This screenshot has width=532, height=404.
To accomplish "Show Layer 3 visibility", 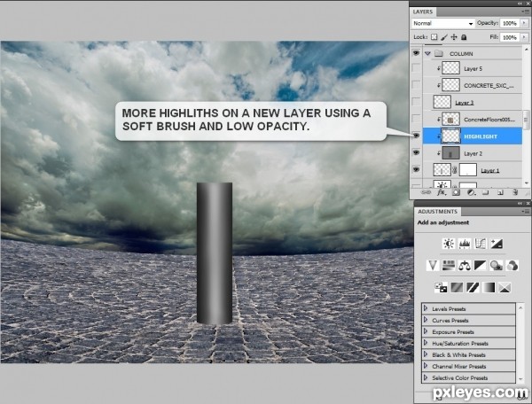I will point(416,102).
